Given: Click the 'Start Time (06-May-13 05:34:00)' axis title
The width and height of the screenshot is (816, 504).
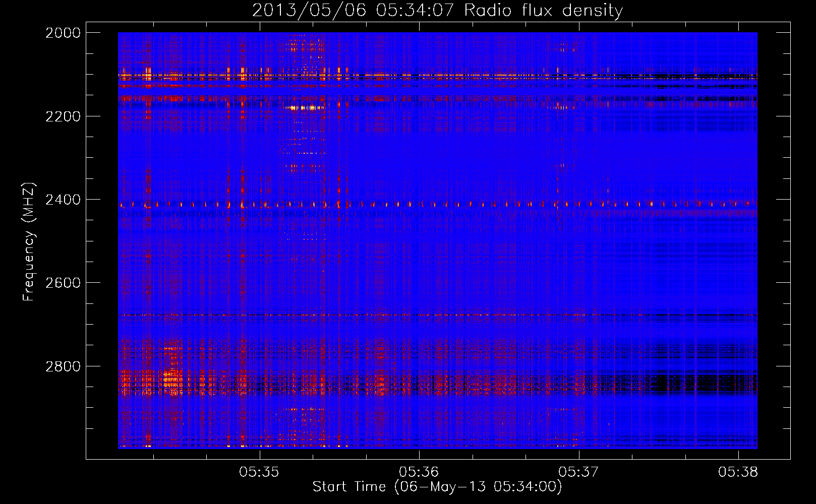Looking at the screenshot, I should pyautogui.click(x=437, y=487).
